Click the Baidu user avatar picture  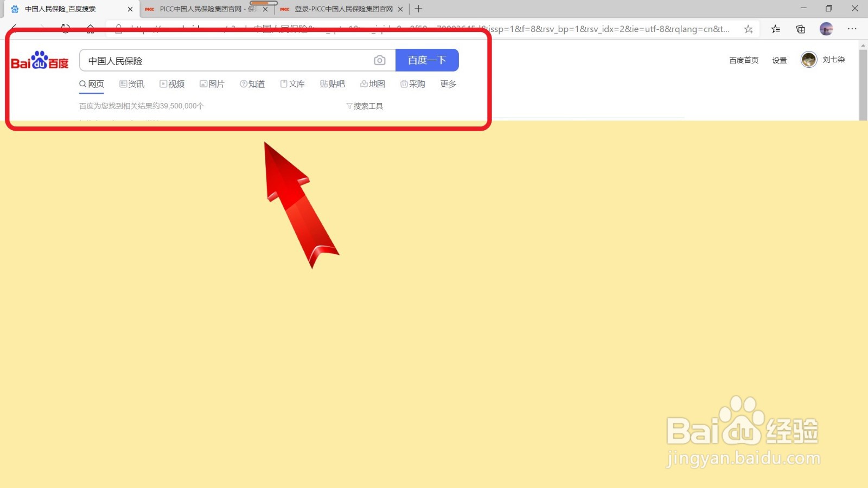[x=809, y=60]
